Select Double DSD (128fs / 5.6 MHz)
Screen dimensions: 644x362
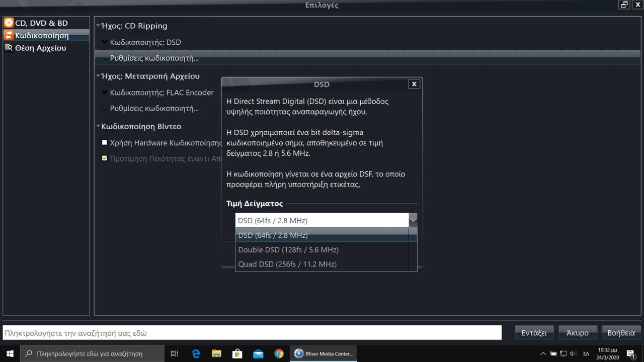coord(288,250)
